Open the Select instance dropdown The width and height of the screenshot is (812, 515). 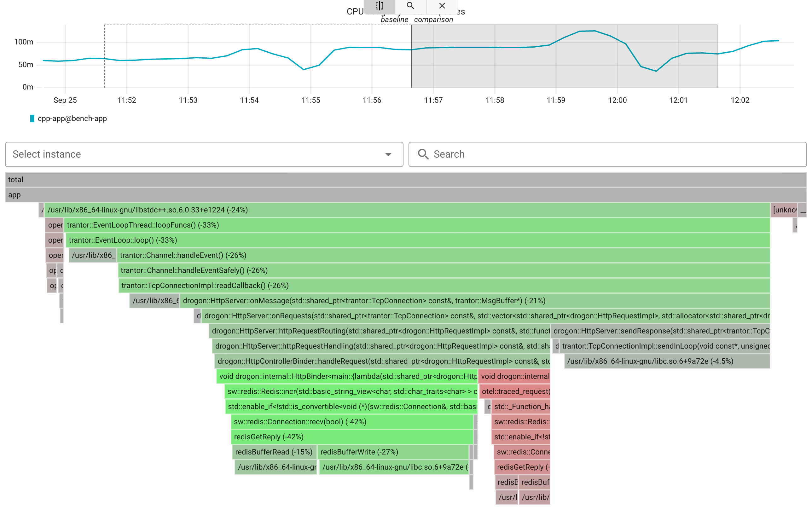(x=204, y=154)
